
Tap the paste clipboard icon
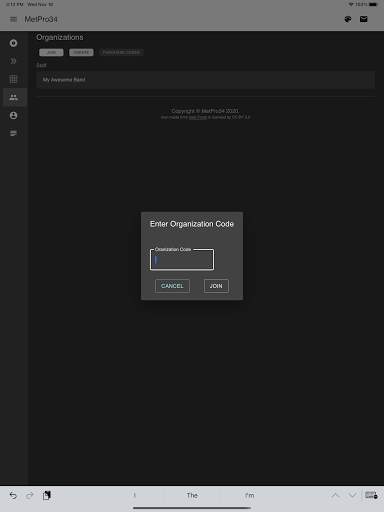(x=47, y=496)
